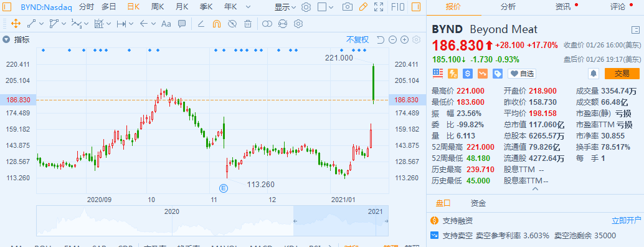Viewport: 644px width, 247px height.
Task: Take a chart snapshot with the camera icon
Action: tap(348, 7)
